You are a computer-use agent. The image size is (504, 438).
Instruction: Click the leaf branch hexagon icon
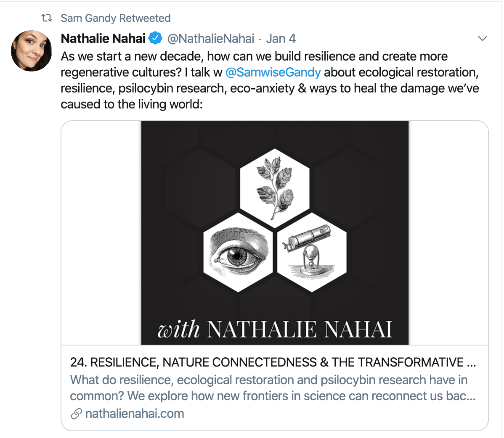tap(275, 188)
